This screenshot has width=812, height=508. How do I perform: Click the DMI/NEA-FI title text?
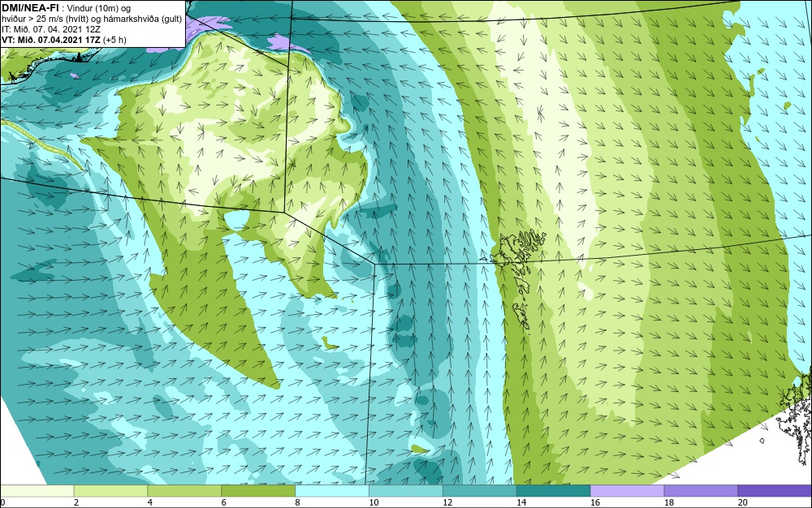(x=31, y=8)
